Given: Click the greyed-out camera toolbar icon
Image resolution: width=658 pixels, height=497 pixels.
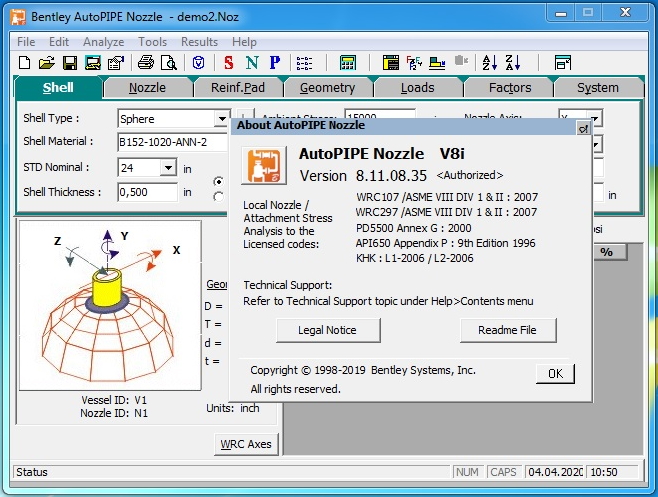Looking at the screenshot, I should [461, 61].
